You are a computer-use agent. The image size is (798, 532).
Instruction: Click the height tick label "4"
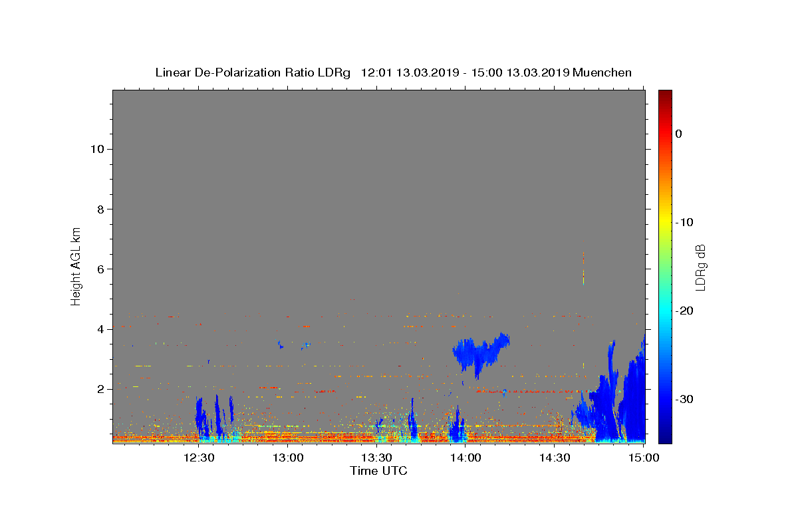(x=100, y=329)
